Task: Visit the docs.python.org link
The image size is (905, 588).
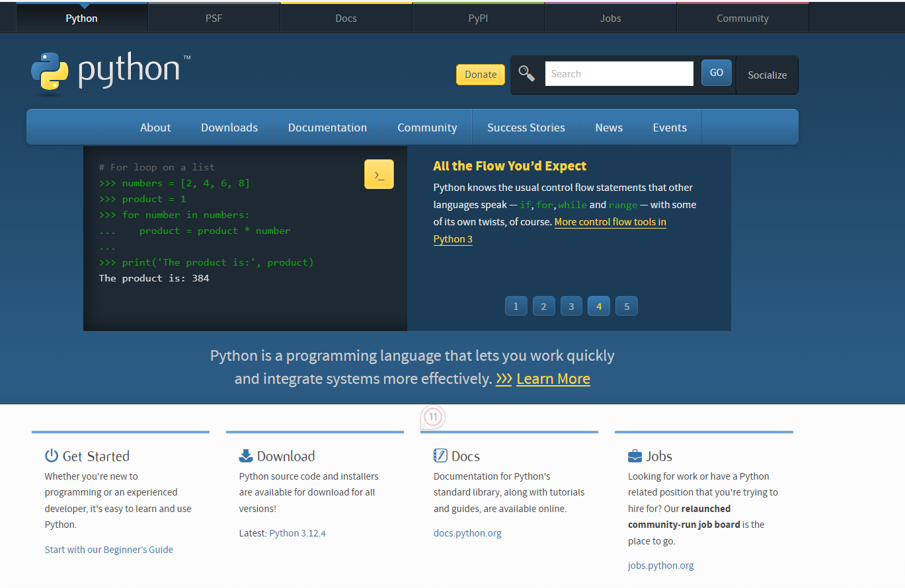Action: tap(467, 533)
